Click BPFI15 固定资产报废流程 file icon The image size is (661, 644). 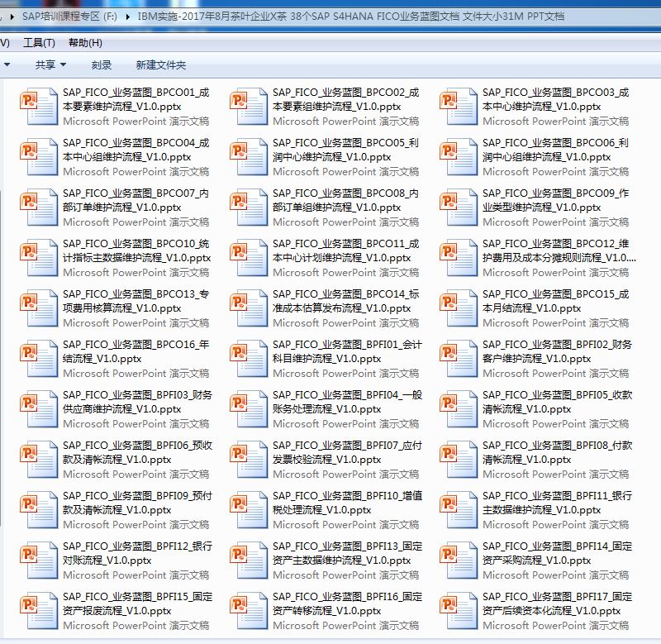click(39, 611)
